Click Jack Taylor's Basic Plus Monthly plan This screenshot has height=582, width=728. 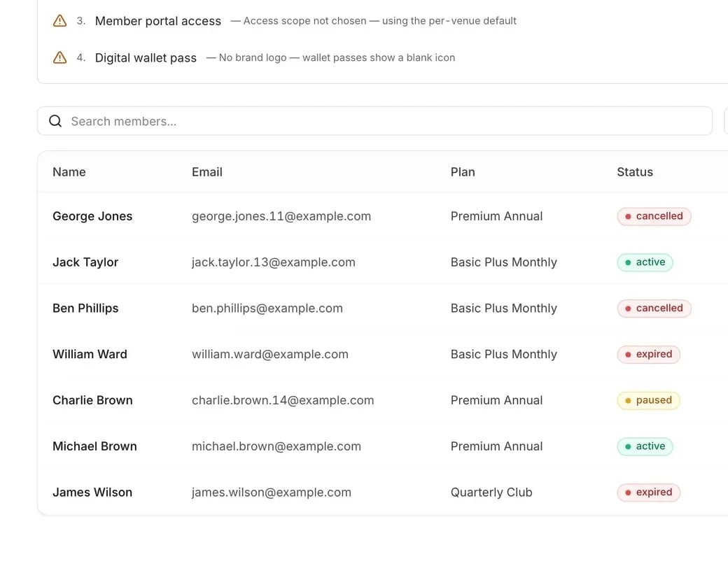(504, 262)
